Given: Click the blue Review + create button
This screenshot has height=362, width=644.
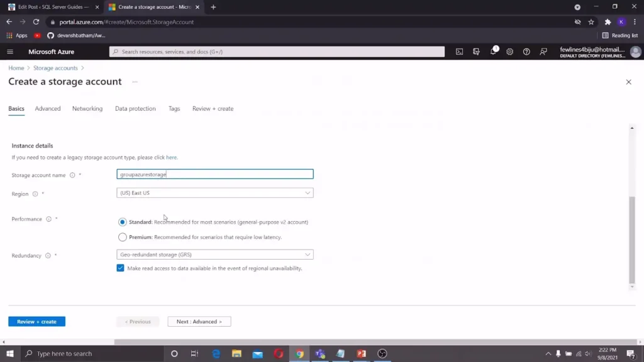Looking at the screenshot, I should pyautogui.click(x=37, y=321).
